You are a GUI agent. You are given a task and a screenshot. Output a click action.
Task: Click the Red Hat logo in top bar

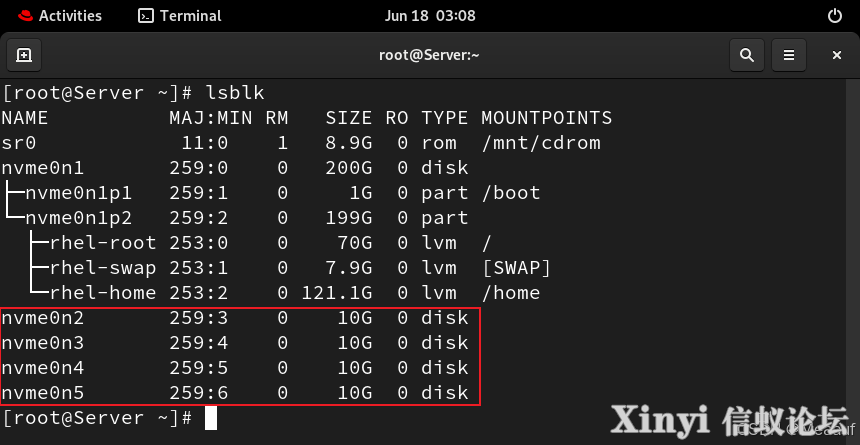click(x=25, y=16)
